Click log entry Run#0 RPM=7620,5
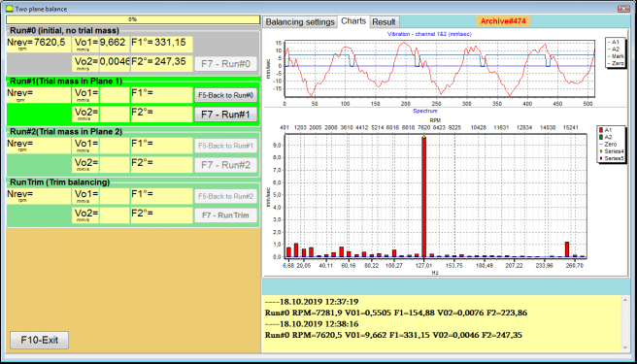Image resolution: width=637 pixels, height=364 pixels. [x=393, y=335]
